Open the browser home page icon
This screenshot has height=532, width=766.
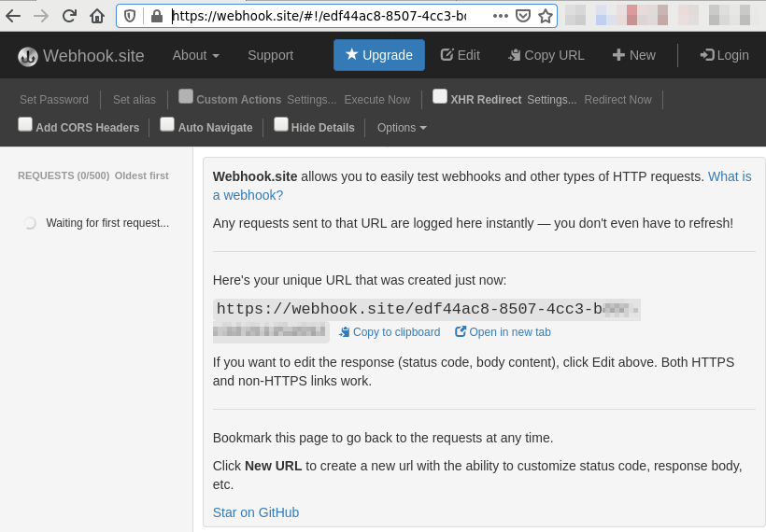[x=97, y=16]
